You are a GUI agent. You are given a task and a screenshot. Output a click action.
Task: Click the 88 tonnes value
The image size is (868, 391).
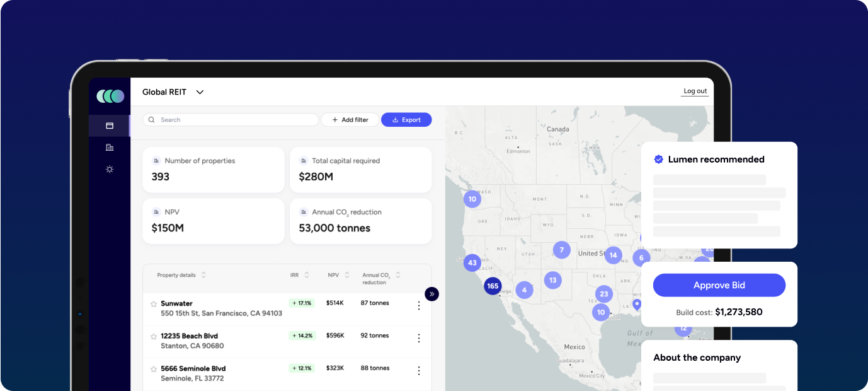(375, 368)
